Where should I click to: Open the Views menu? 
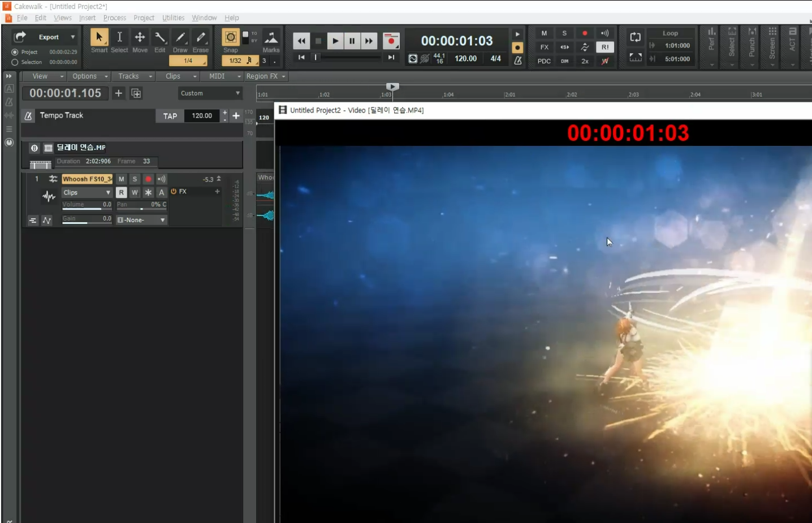pyautogui.click(x=63, y=18)
